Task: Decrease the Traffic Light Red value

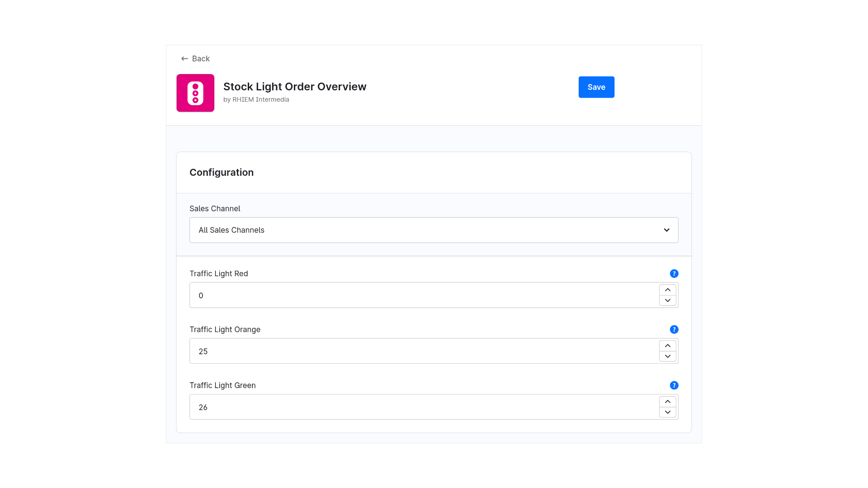Action: pos(668,300)
